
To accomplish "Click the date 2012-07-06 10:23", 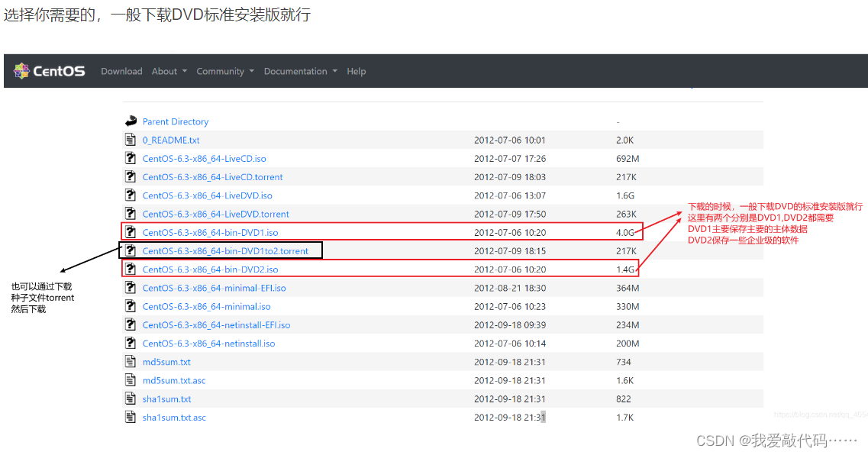I will [510, 307].
